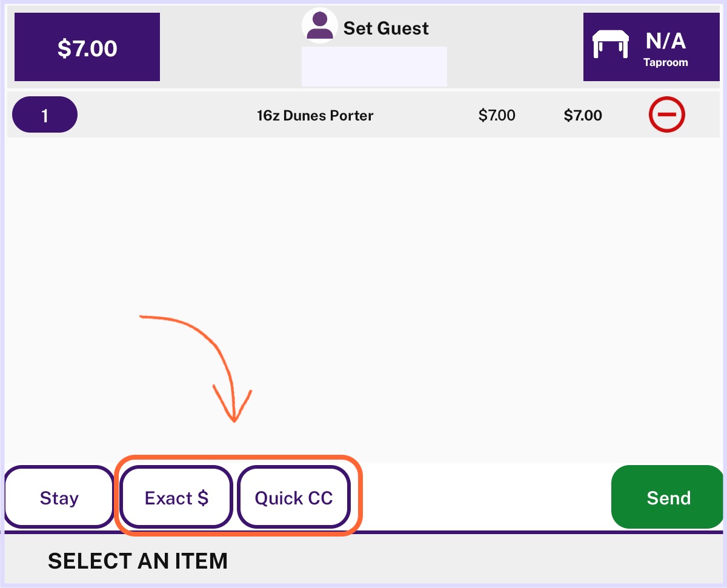Select the 16z Dunes Porter item name
Viewport: 727px width, 588px height.
tap(315, 115)
